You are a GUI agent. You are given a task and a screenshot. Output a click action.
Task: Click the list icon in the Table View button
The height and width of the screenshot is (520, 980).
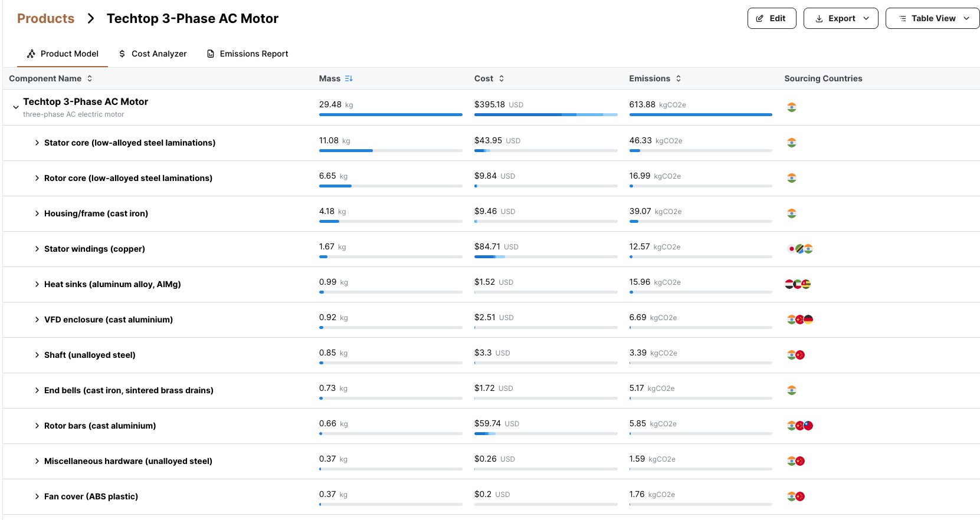pyautogui.click(x=903, y=19)
